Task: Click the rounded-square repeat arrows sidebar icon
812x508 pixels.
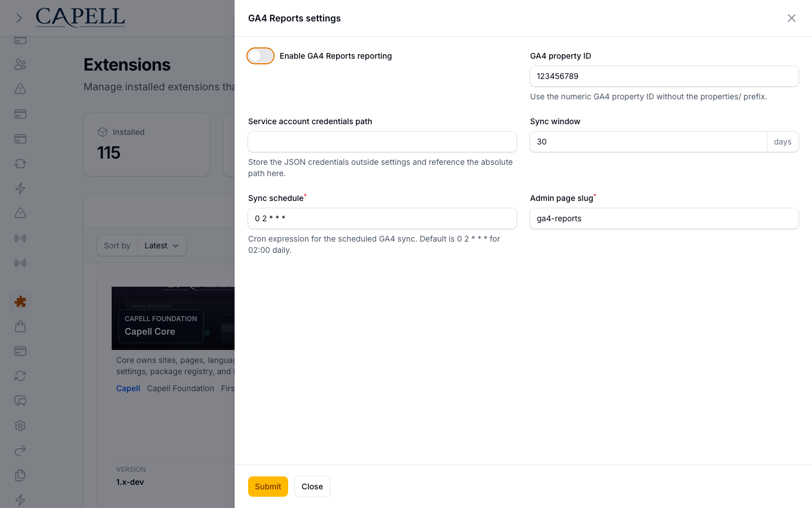Action: click(20, 164)
